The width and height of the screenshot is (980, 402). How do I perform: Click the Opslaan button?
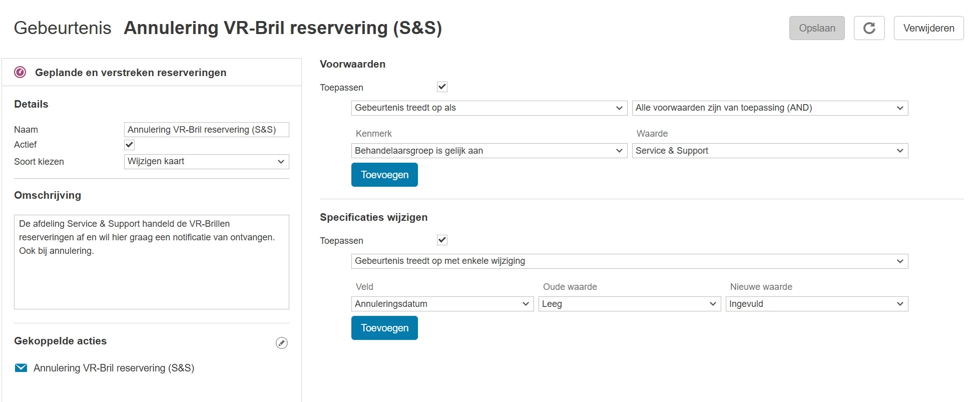pos(817,28)
